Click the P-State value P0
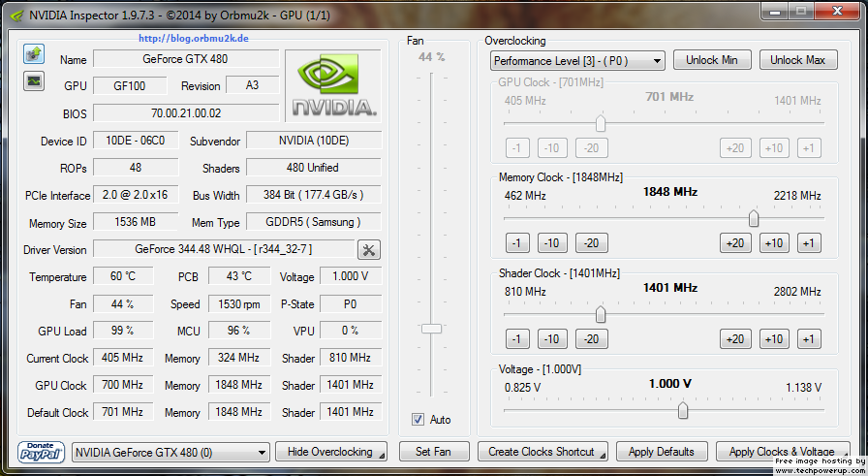Screen dimensions: 868x476 (351, 303)
